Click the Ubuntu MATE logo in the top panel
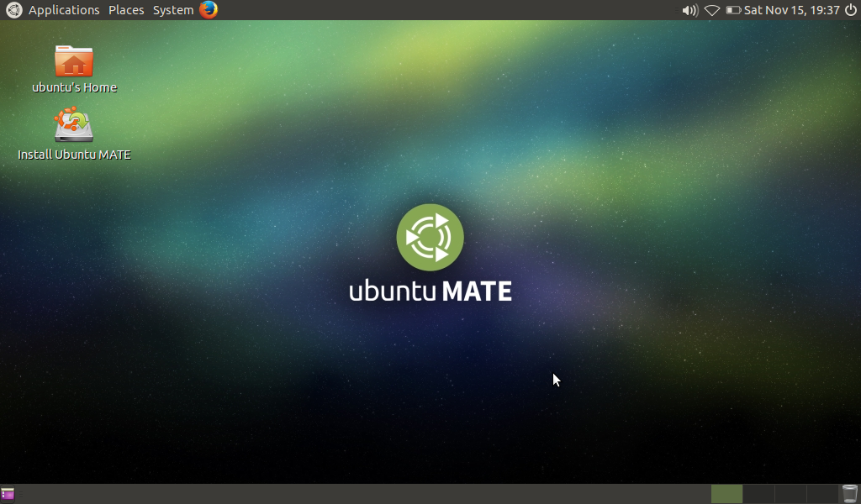Viewport: 861px width, 504px height. click(13, 10)
